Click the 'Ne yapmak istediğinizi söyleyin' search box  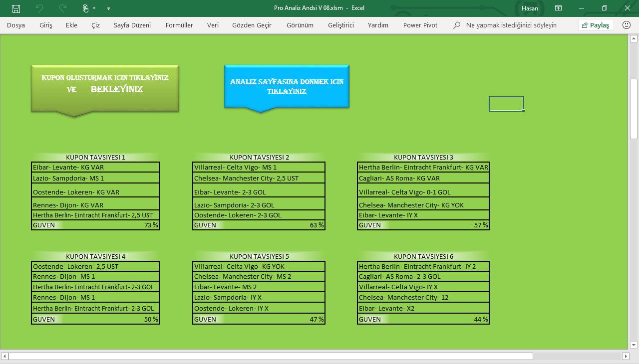[x=511, y=25]
